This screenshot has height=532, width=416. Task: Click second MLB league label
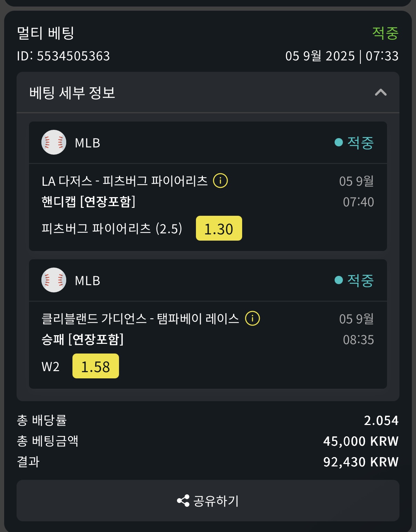88,281
